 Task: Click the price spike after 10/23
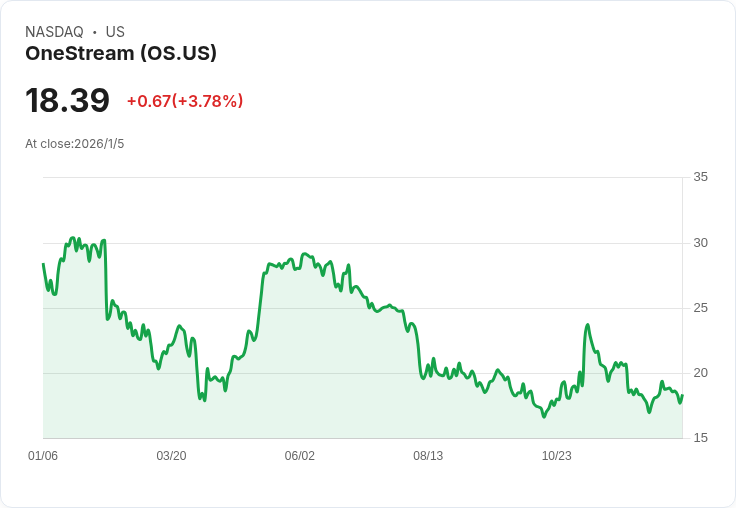587,325
